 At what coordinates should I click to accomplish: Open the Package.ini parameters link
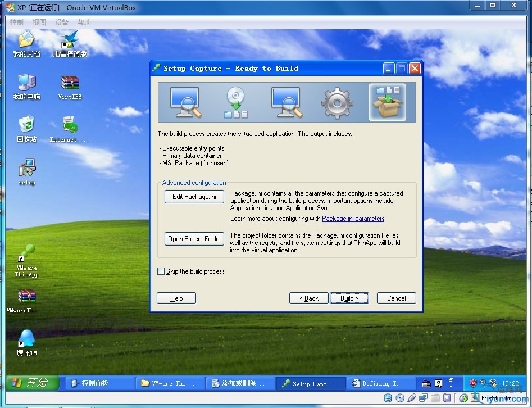pyautogui.click(x=353, y=219)
